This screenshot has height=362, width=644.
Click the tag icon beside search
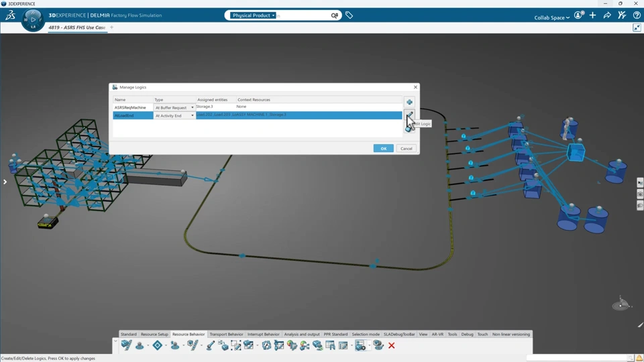click(x=349, y=15)
